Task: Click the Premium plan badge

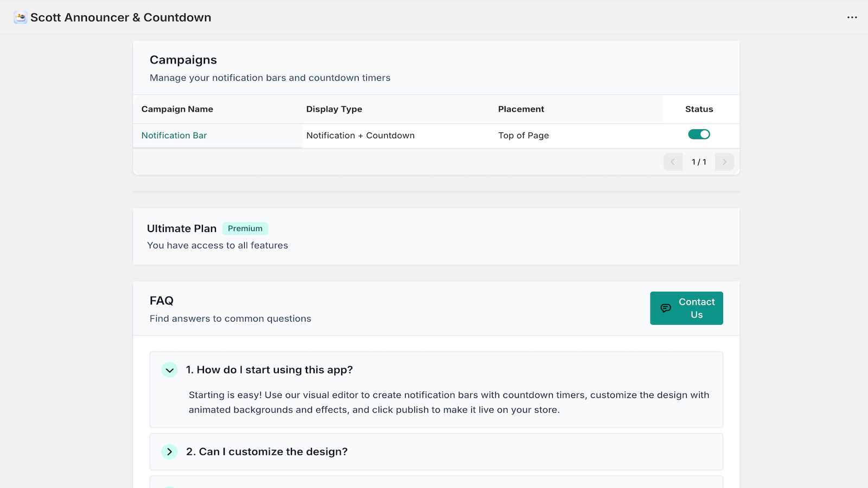Action: (245, 228)
